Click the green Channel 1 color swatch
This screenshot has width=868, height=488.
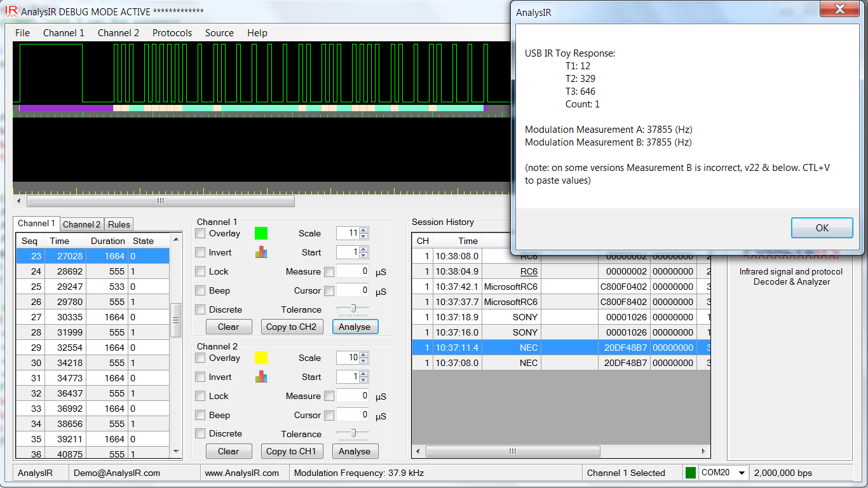(261, 233)
